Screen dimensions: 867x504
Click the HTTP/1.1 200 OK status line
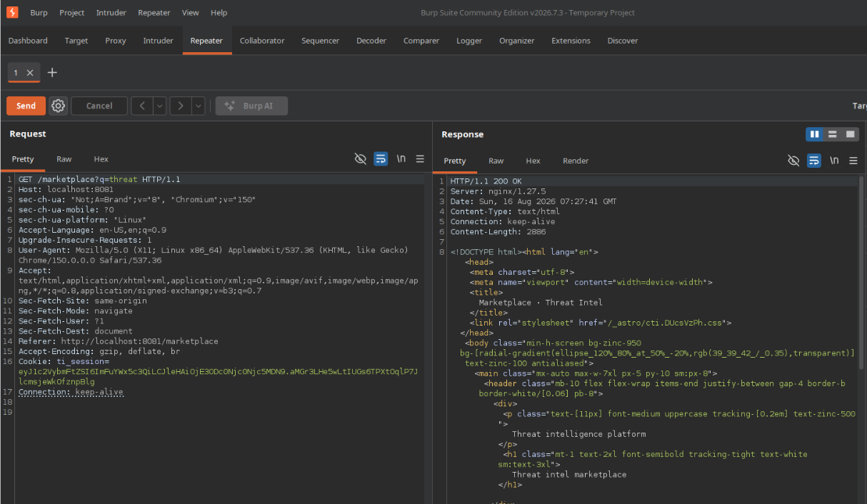pos(486,181)
